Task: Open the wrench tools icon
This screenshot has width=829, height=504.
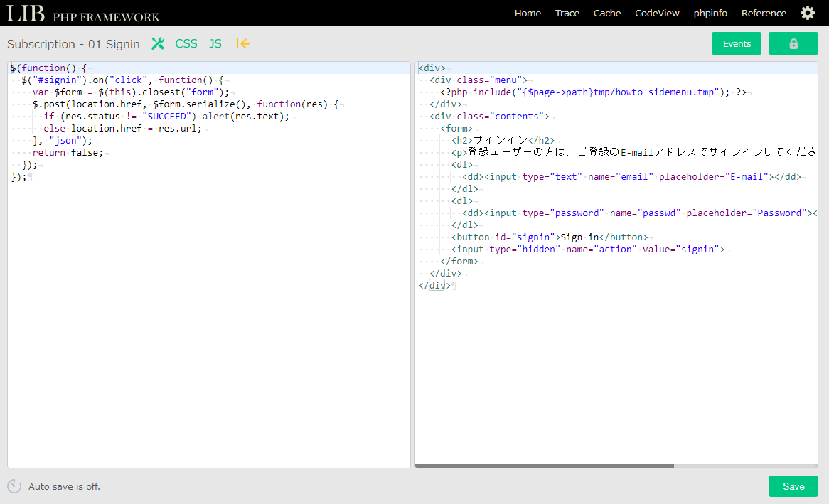Action: tap(158, 44)
